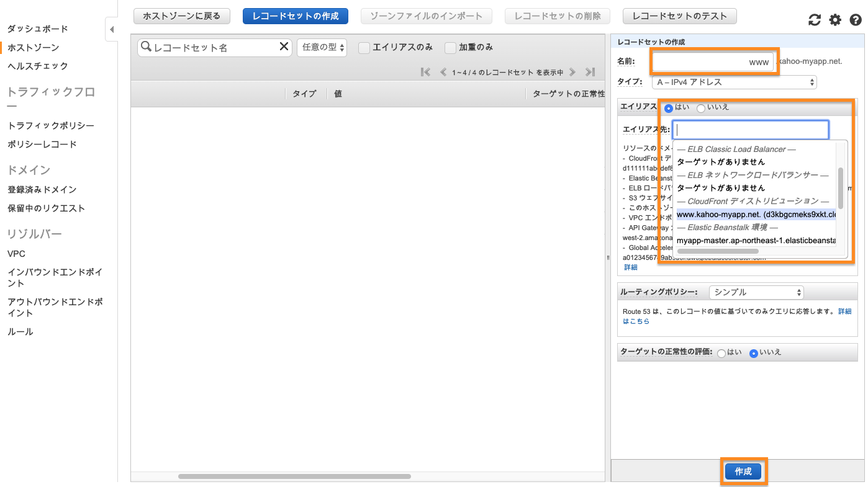Enable the エイリアスのみ checkbox
This screenshot has height=487, width=868.
point(364,48)
